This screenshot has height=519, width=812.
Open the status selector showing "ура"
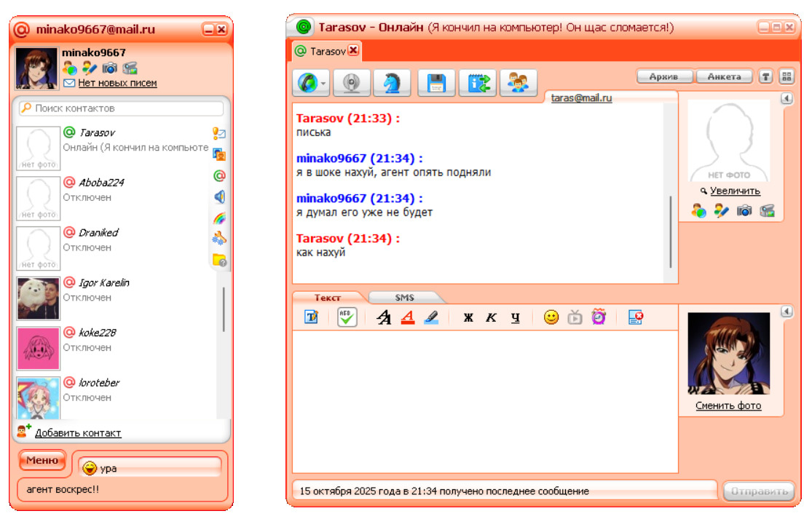click(x=149, y=468)
